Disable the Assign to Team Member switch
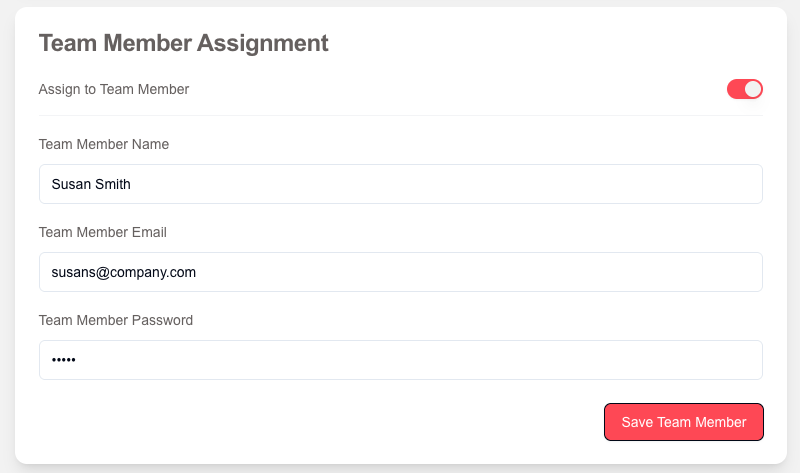This screenshot has width=800, height=473. coord(745,89)
